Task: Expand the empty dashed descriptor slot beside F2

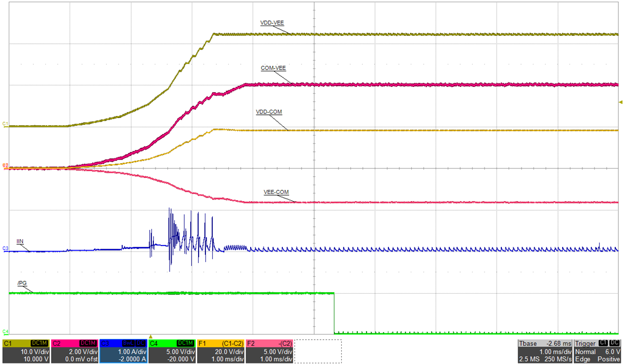Action: (x=317, y=349)
